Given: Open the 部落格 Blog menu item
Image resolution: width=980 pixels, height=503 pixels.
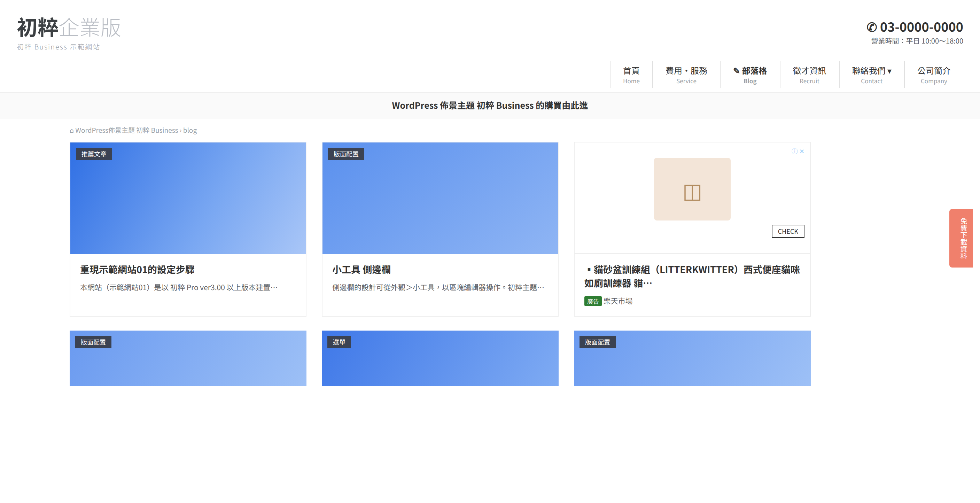Looking at the screenshot, I should pos(750,75).
